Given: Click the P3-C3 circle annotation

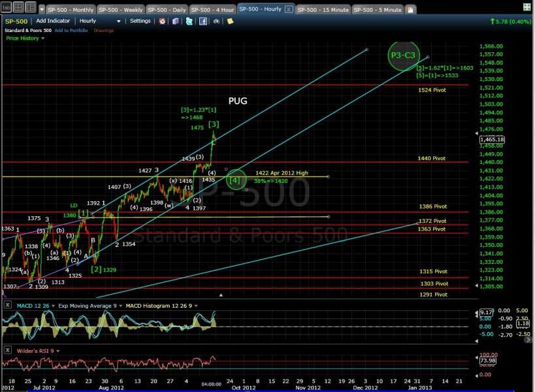Looking at the screenshot, I should pyautogui.click(x=403, y=56).
